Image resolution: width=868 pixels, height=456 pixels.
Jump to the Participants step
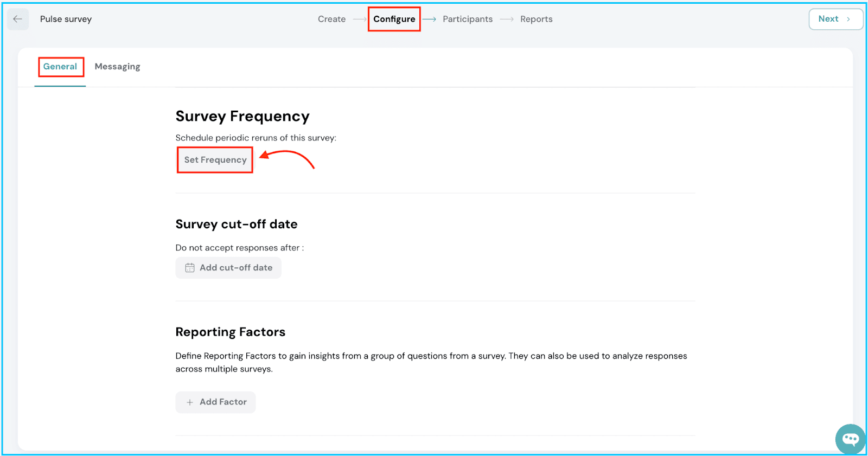point(468,19)
